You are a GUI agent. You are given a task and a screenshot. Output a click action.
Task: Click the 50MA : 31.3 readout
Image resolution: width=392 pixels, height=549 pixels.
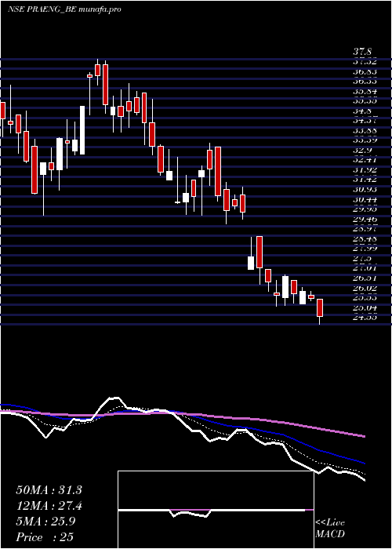(x=49, y=490)
